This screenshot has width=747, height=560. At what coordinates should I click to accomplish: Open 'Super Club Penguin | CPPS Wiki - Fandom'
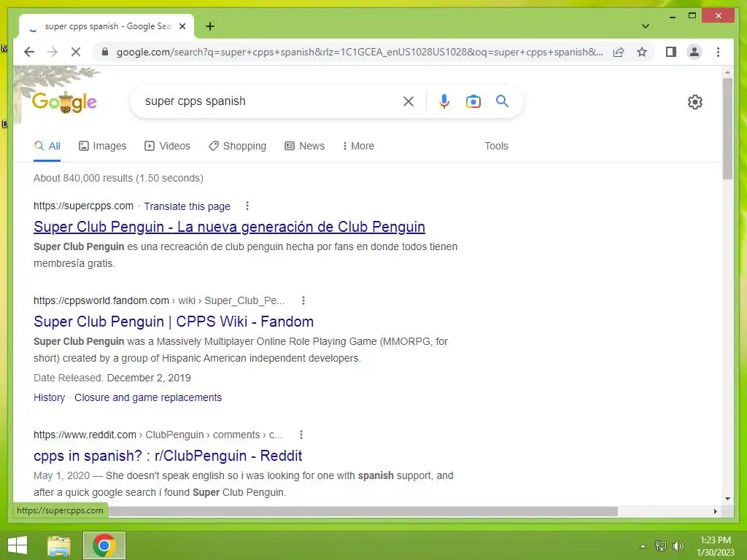pos(174,322)
